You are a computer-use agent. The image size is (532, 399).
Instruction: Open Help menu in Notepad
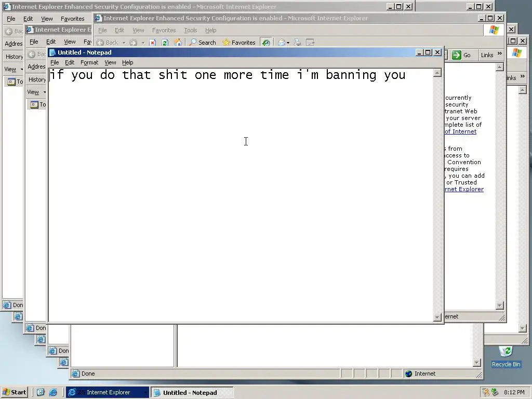point(128,62)
